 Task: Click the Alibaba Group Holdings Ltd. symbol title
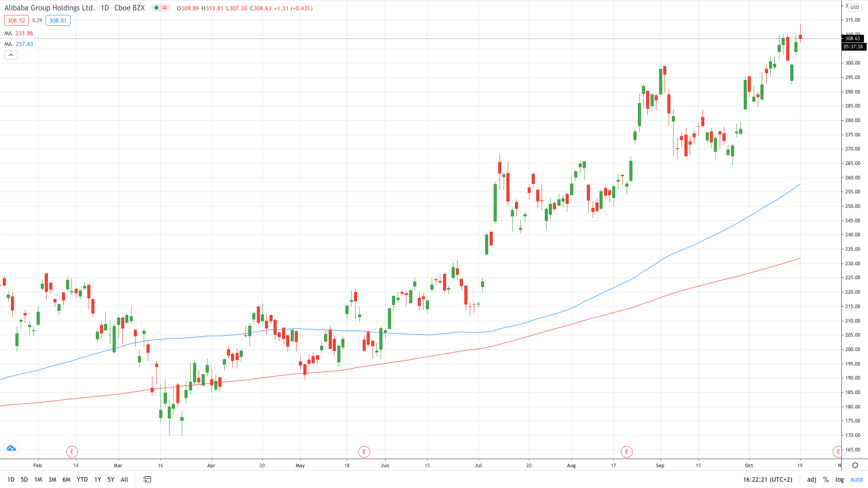click(x=50, y=8)
